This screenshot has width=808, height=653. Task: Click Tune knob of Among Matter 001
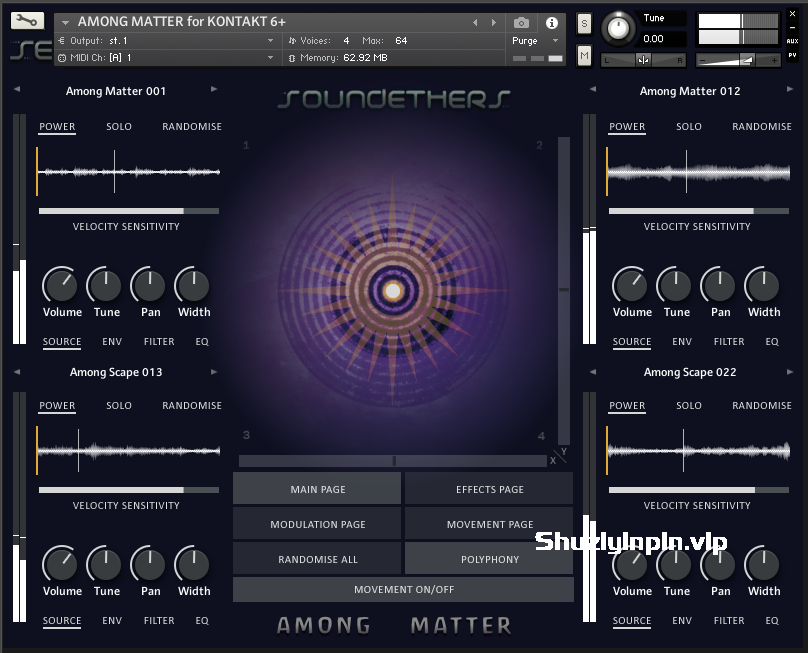coord(105,285)
